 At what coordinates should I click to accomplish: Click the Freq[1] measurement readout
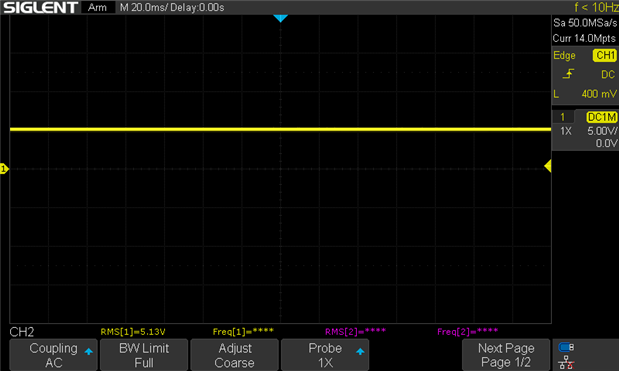[243, 332]
